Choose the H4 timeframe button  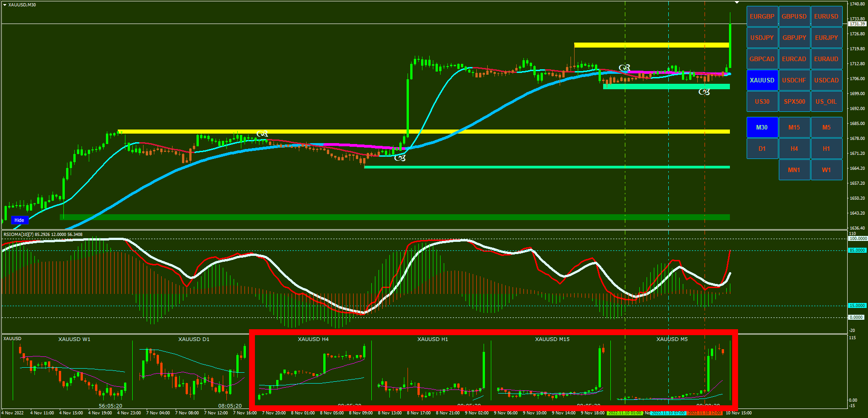click(794, 149)
